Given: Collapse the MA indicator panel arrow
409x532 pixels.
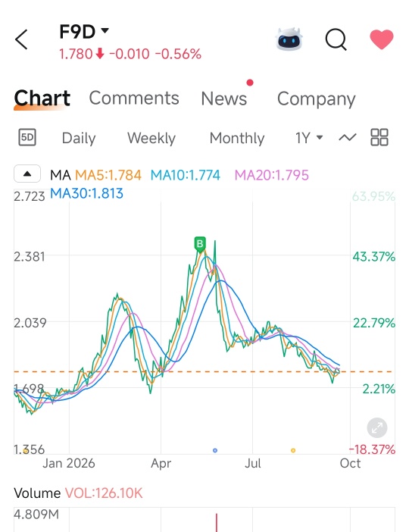Looking at the screenshot, I should [x=27, y=174].
